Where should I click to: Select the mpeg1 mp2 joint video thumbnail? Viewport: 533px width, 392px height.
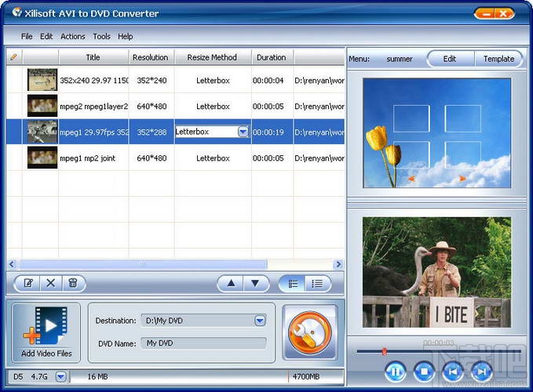pyautogui.click(x=42, y=157)
